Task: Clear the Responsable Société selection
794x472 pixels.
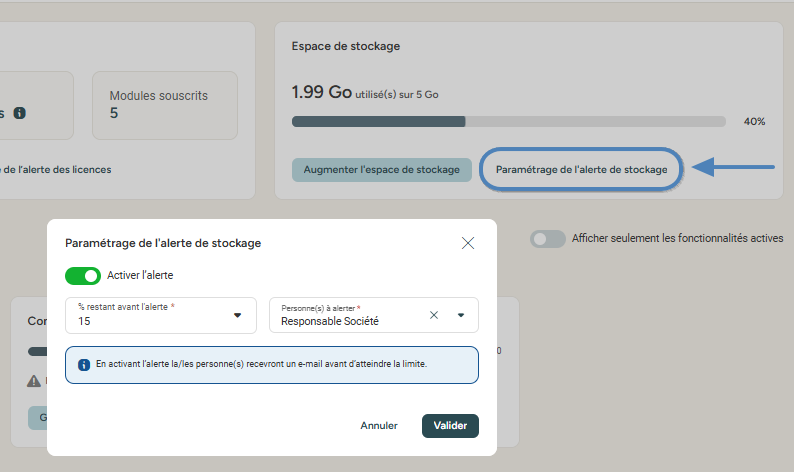Action: tap(434, 315)
